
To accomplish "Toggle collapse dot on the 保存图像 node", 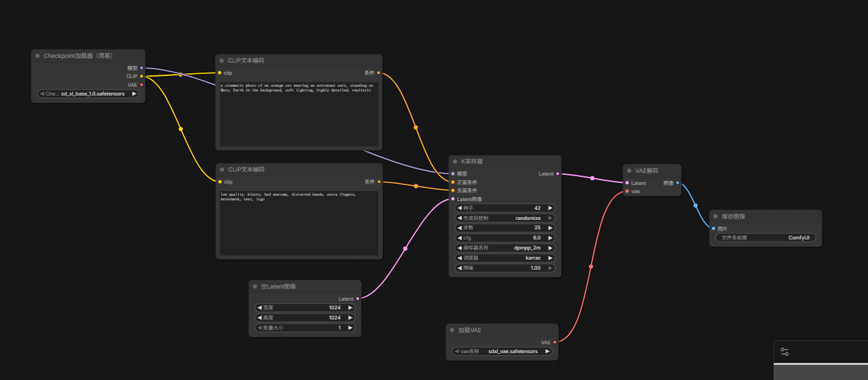I will pos(715,217).
